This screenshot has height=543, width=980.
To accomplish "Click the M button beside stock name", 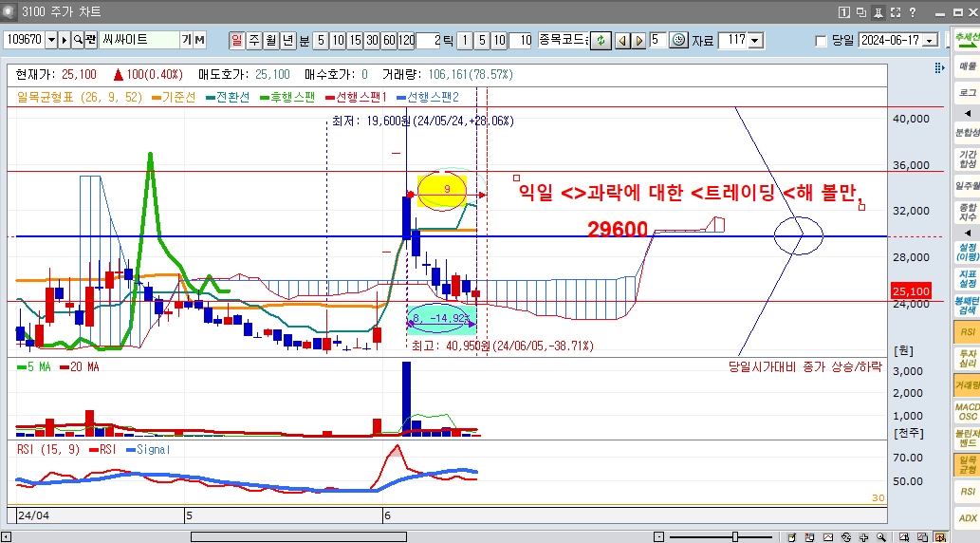I will tap(199, 40).
